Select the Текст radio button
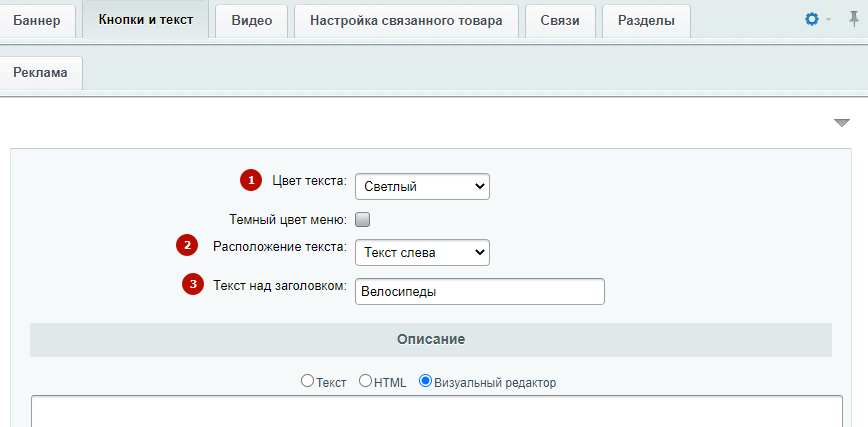 pos(307,381)
